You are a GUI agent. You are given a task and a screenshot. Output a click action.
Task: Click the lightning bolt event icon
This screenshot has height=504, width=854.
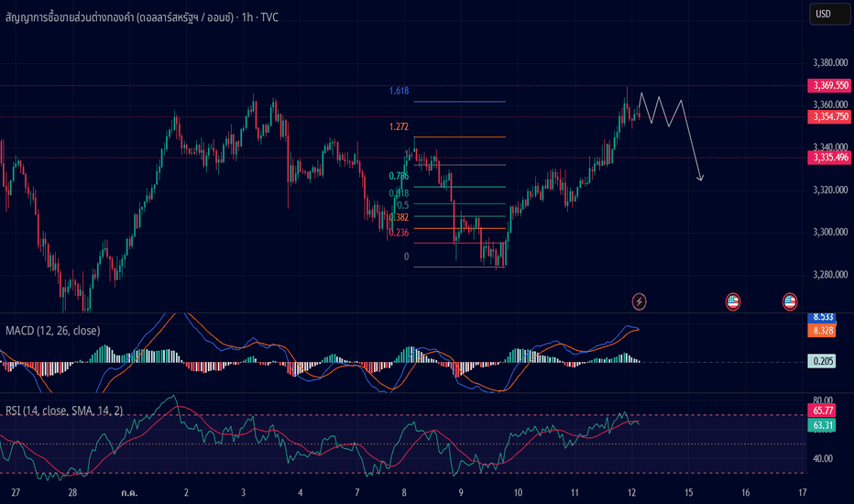(639, 301)
